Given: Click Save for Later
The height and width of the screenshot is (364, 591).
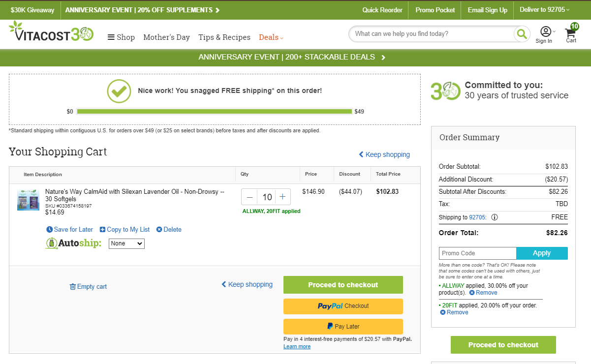Looking at the screenshot, I should click(69, 230).
